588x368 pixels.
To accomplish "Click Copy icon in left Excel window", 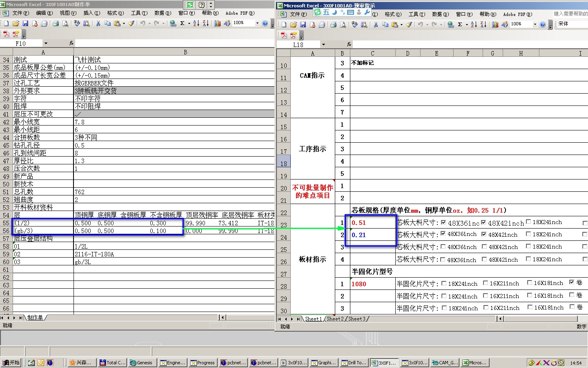I will pyautogui.click(x=107, y=23).
